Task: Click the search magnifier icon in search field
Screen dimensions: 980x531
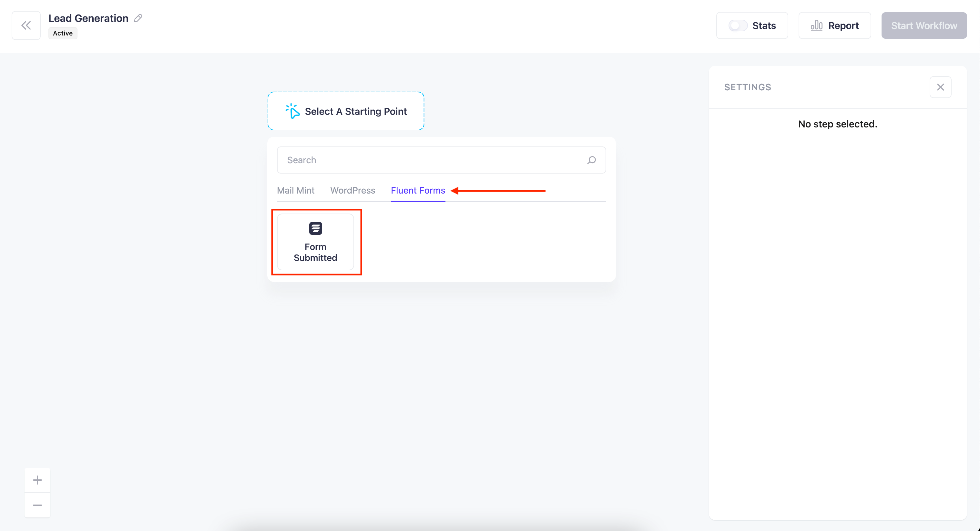Action: (591, 160)
